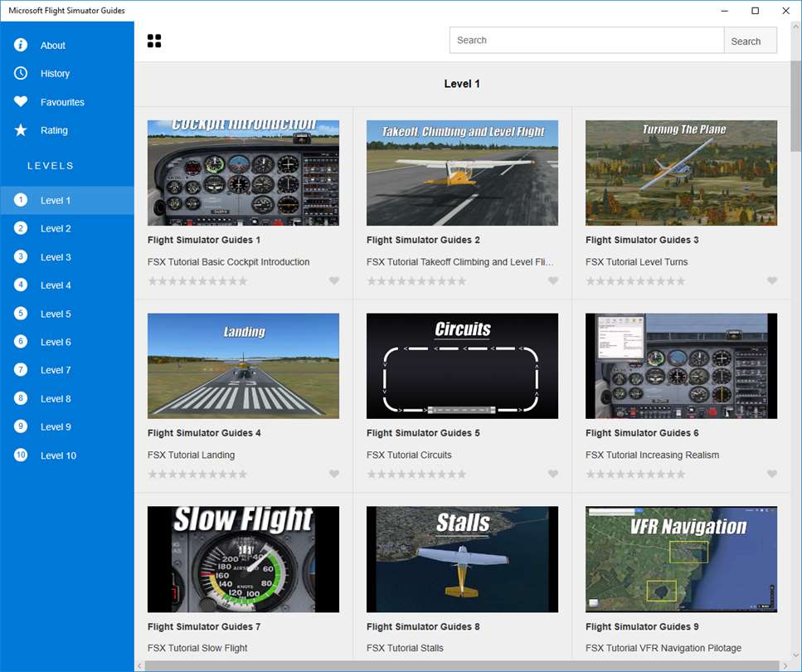The height and width of the screenshot is (672, 802).
Task: Select the Level 5 number badge
Action: coord(21,314)
